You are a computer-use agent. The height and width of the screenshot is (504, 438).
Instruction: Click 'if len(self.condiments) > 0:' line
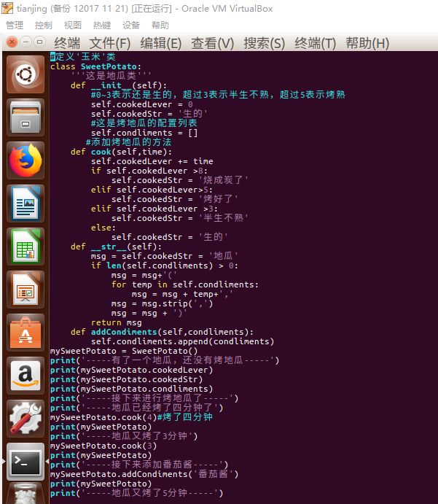pyautogui.click(x=165, y=265)
